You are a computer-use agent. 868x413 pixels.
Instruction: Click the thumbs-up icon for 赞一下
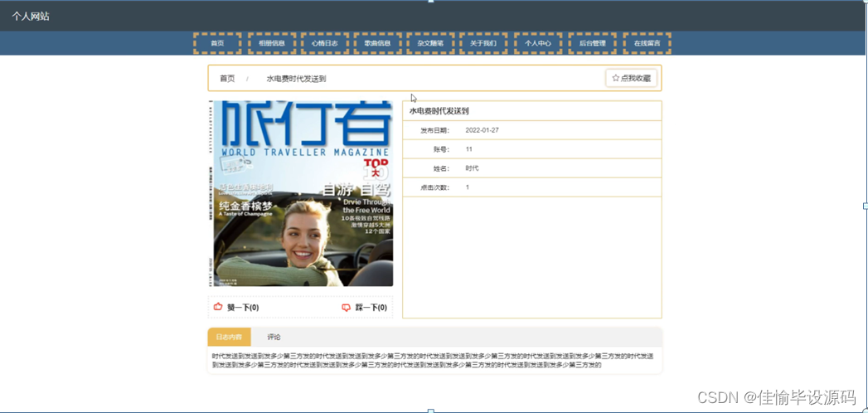217,307
